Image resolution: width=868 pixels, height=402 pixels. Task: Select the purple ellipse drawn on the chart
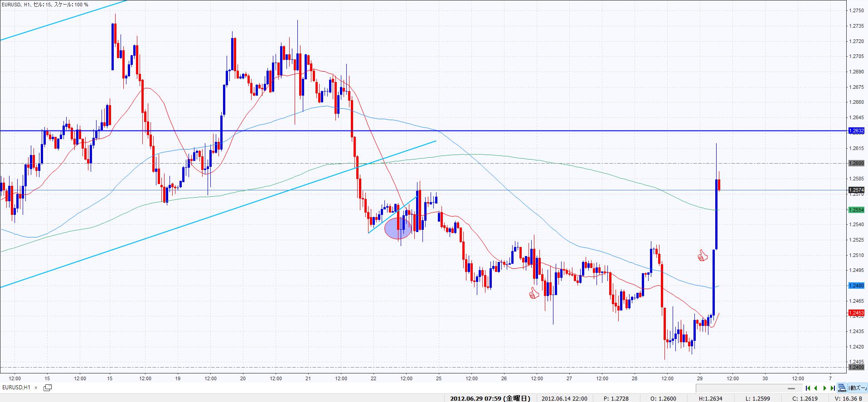tap(398, 228)
